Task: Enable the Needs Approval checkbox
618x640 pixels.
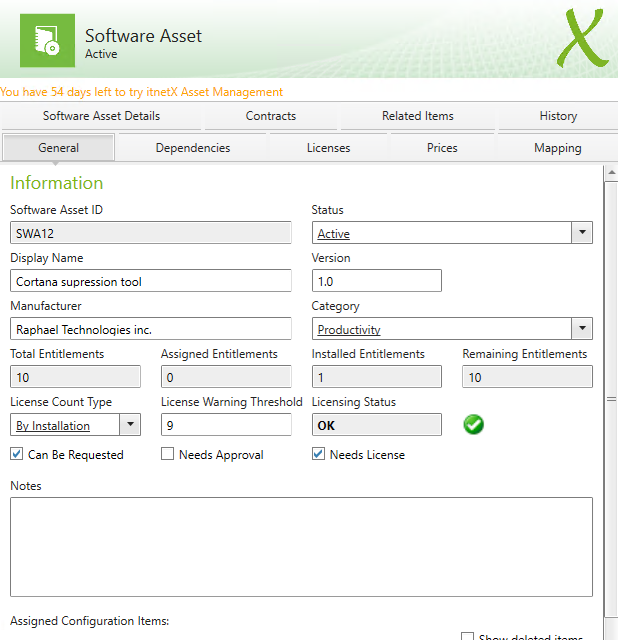Action: coord(168,454)
